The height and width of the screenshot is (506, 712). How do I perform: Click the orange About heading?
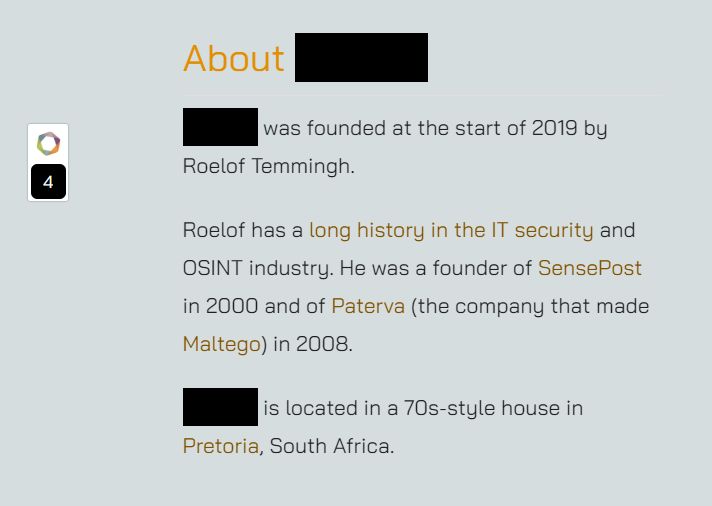(x=234, y=58)
